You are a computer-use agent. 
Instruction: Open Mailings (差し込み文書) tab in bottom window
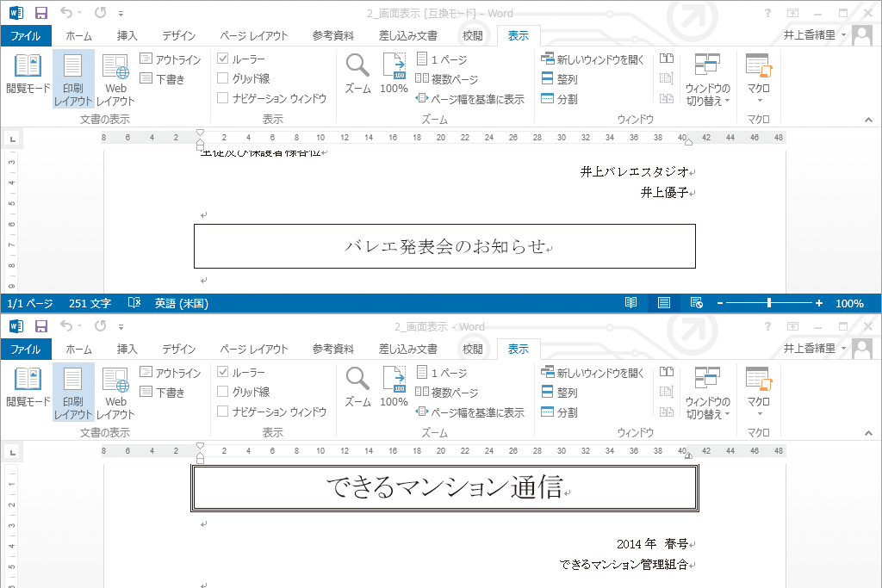pos(408,349)
